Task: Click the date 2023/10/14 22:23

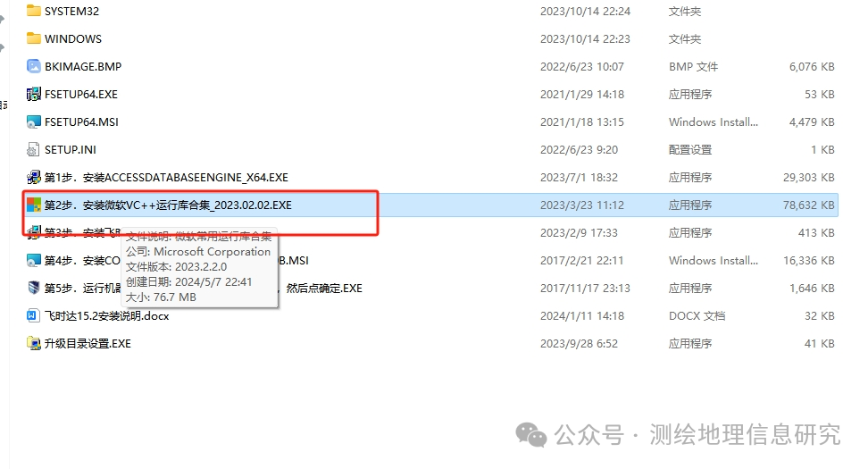Action: (x=585, y=38)
